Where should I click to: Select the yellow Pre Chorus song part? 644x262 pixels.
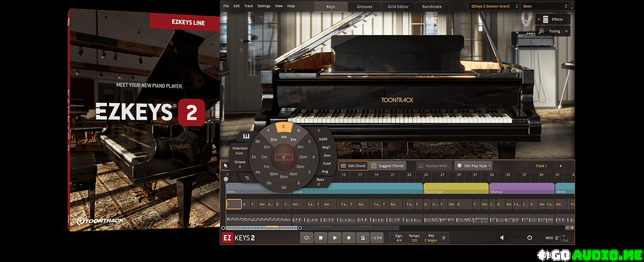[x=456, y=188]
